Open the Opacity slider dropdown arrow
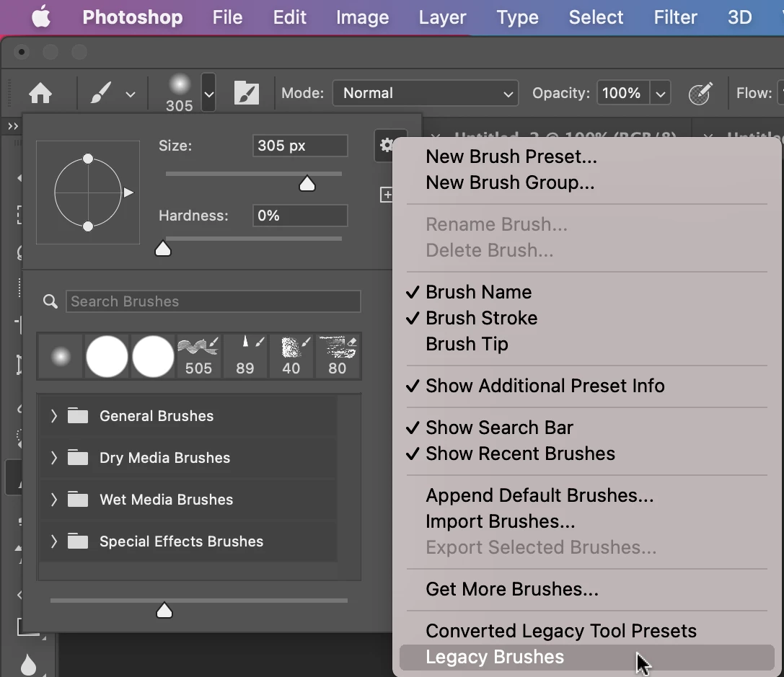This screenshot has width=784, height=677. 661,94
